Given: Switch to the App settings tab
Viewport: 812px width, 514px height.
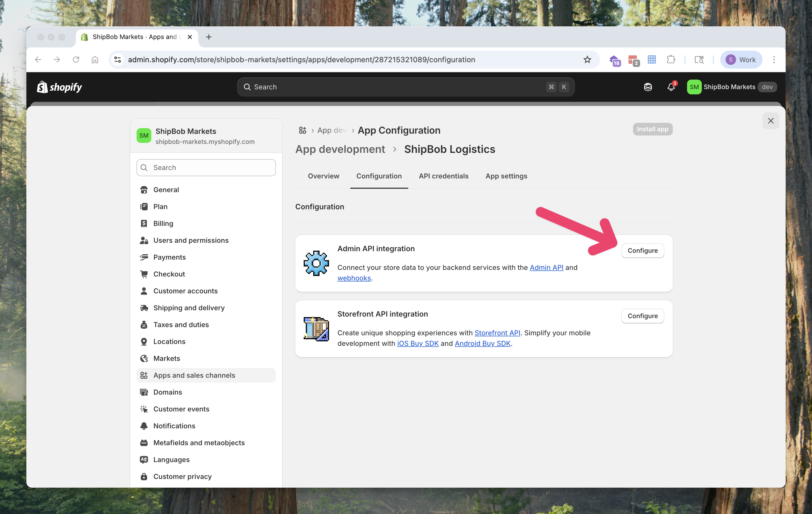Looking at the screenshot, I should click(x=506, y=176).
